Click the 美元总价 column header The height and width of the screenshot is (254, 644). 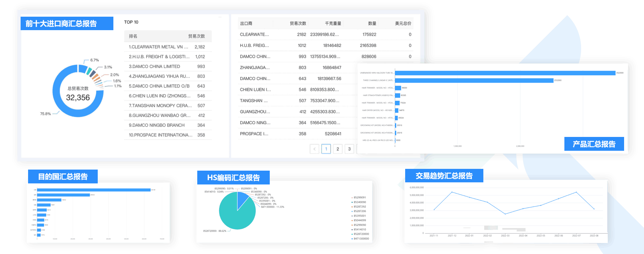click(x=403, y=23)
